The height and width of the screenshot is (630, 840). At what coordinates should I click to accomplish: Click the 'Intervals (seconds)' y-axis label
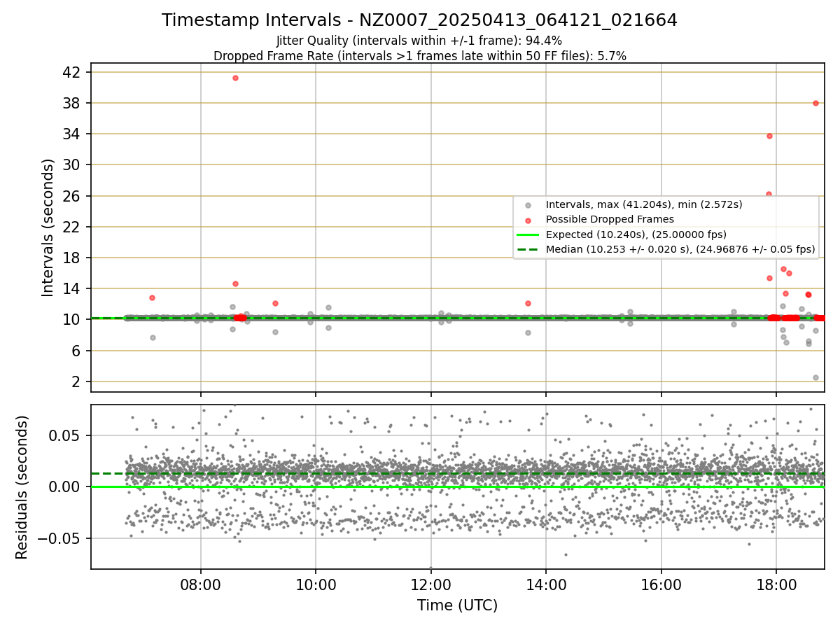[x=48, y=227]
